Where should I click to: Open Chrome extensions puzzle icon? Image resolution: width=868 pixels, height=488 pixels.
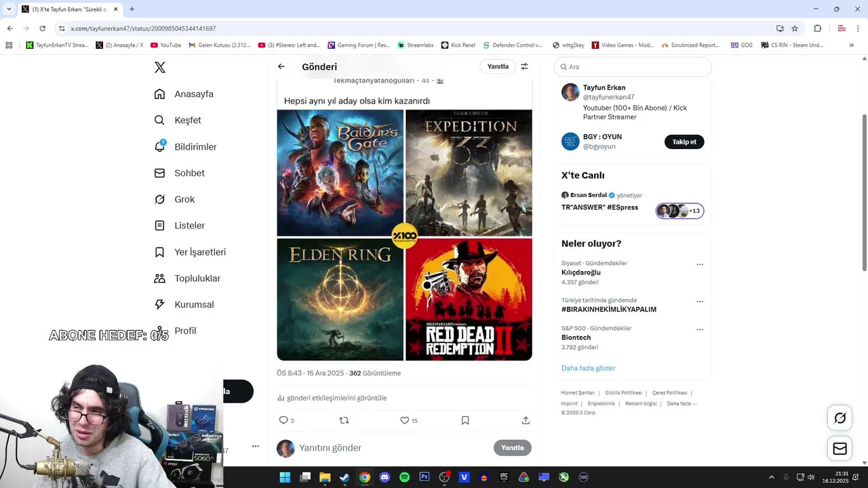click(817, 28)
